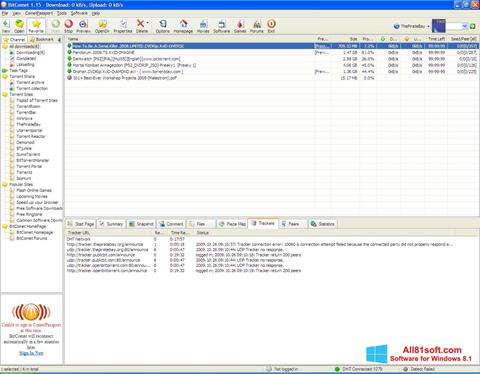Switch to the Bookmark sidebar tab
This screenshot has width=480, height=374.
41,39
